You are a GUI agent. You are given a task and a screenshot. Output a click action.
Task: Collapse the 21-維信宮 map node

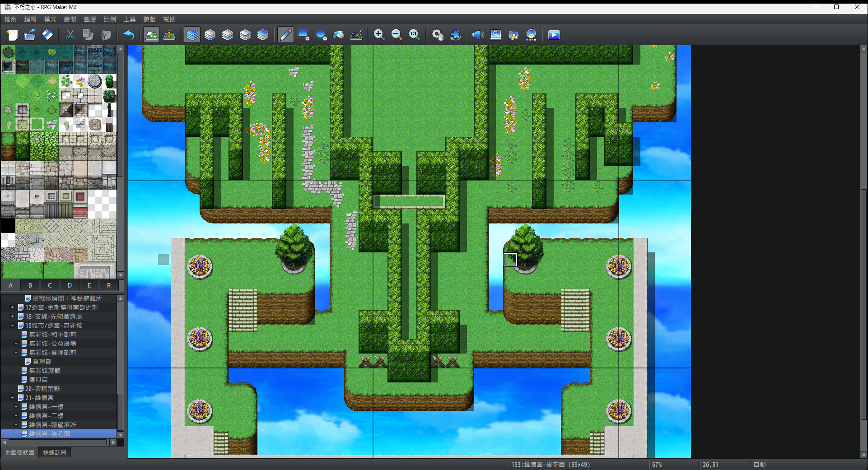[x=13, y=398]
